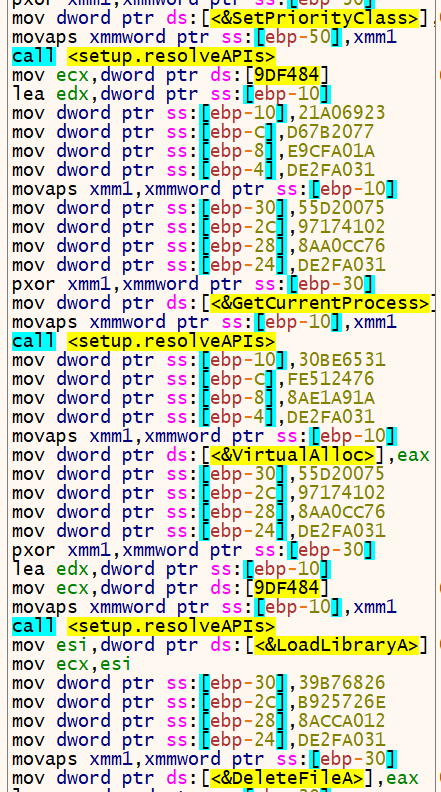Click the 'movaps xmmword ptr ss:[ebp-50],xmm1' instruction
Screen dimensions: 441x792
pos(204,37)
